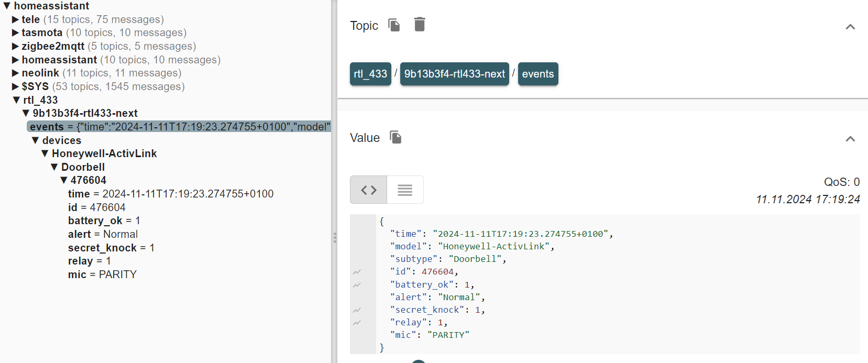Screen dimensions: 868x363
Task: Collapse the Value section chevron
Action: [x=850, y=139]
